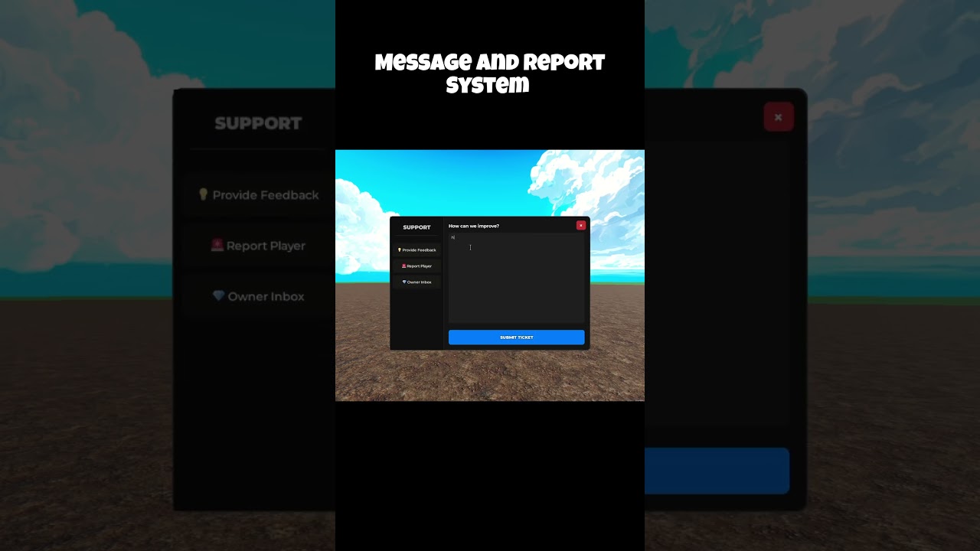Click the blurred background Provide Feedback item

(258, 195)
